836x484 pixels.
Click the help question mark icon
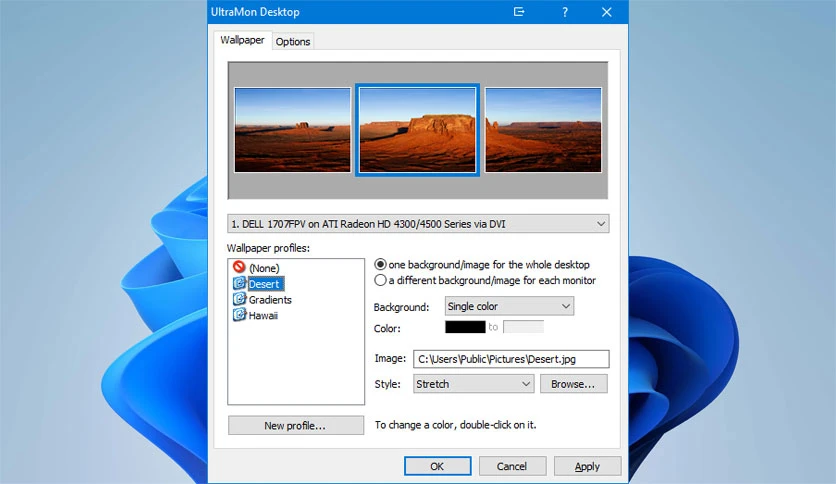click(x=565, y=12)
